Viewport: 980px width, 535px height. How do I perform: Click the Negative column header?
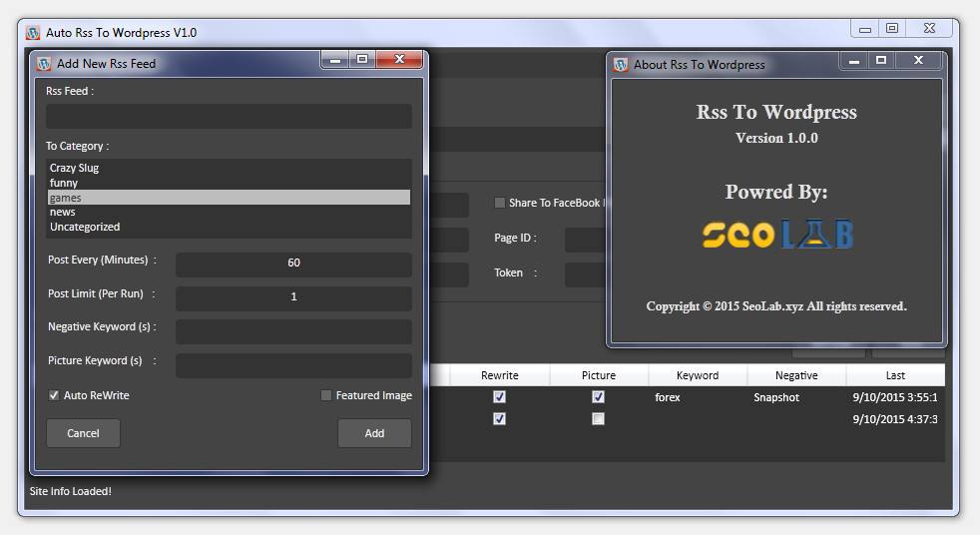click(796, 375)
